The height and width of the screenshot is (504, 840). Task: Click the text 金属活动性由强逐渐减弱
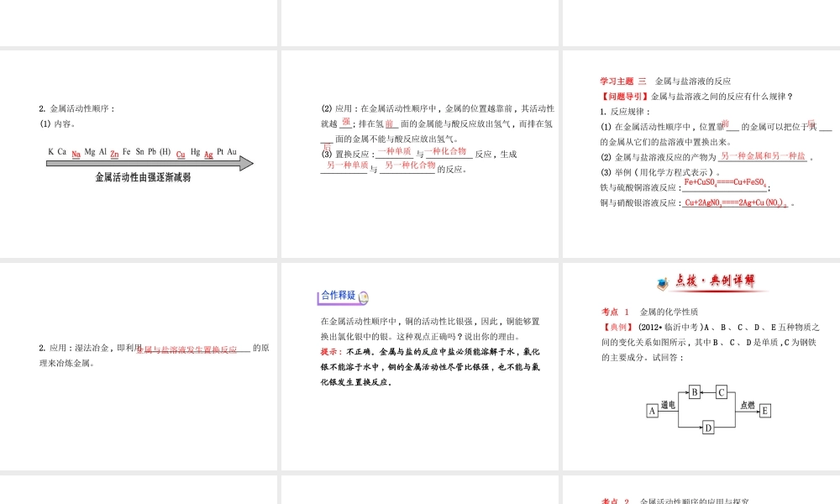(x=143, y=177)
